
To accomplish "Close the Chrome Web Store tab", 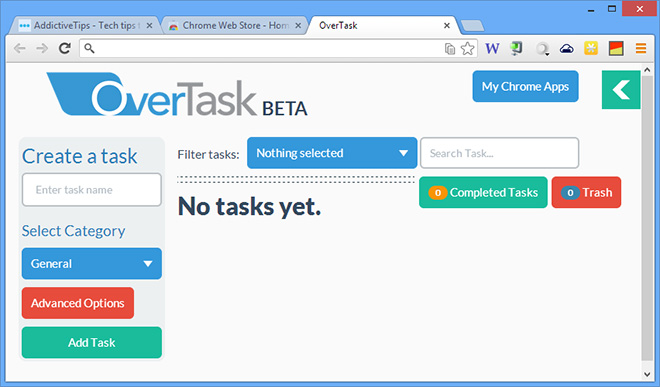I will coord(298,26).
